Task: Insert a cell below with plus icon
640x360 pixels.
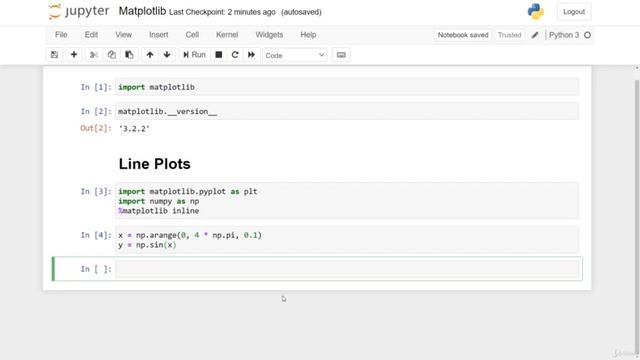Action: pyautogui.click(x=74, y=55)
